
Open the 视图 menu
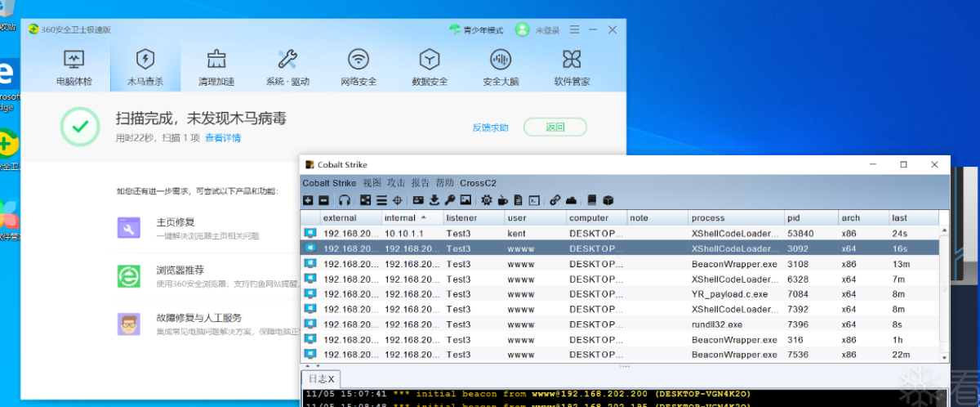coord(372,183)
